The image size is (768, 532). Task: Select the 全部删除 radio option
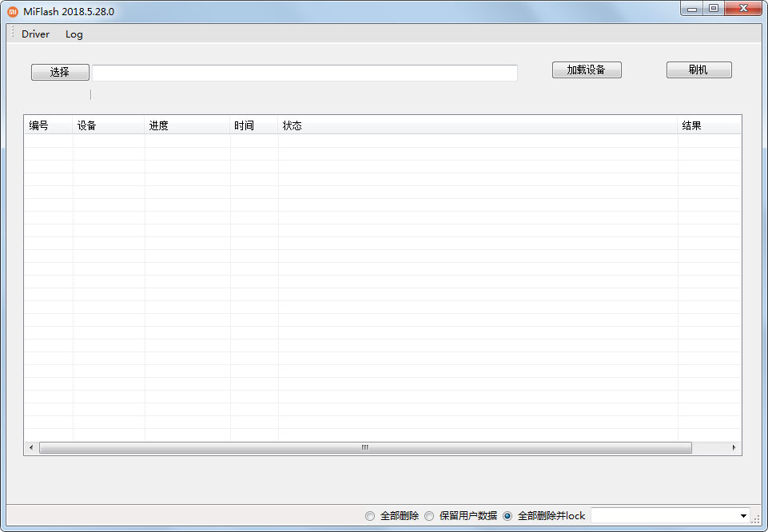[369, 516]
